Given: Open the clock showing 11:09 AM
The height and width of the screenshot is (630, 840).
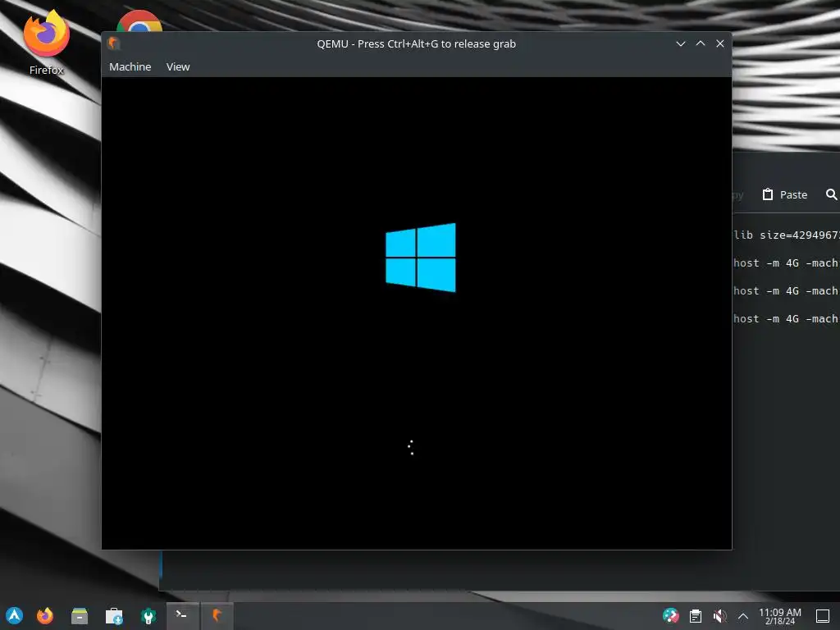Looking at the screenshot, I should point(780,616).
